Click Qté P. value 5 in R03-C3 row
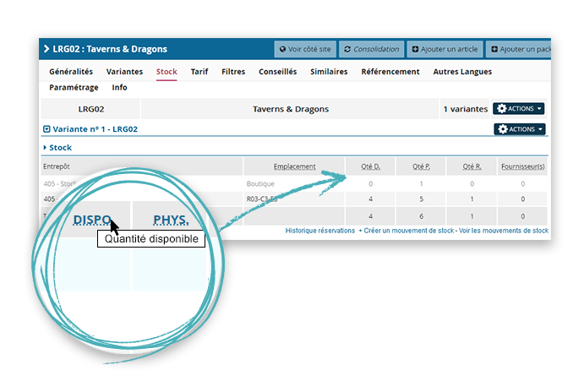 coord(421,199)
